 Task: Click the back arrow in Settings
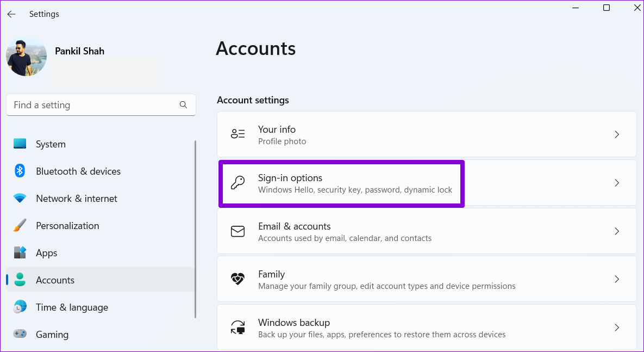pos(11,14)
